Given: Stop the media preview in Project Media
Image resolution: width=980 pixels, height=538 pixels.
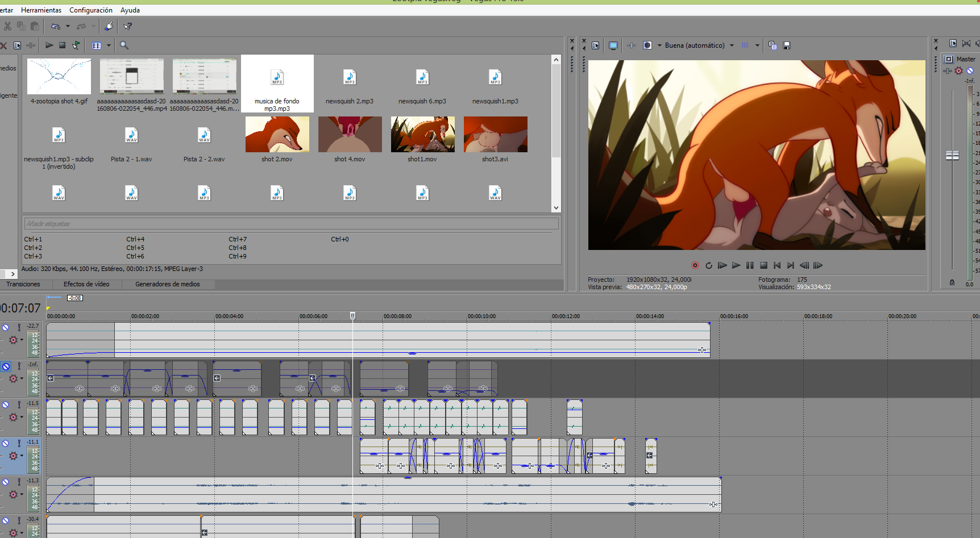Looking at the screenshot, I should [63, 45].
